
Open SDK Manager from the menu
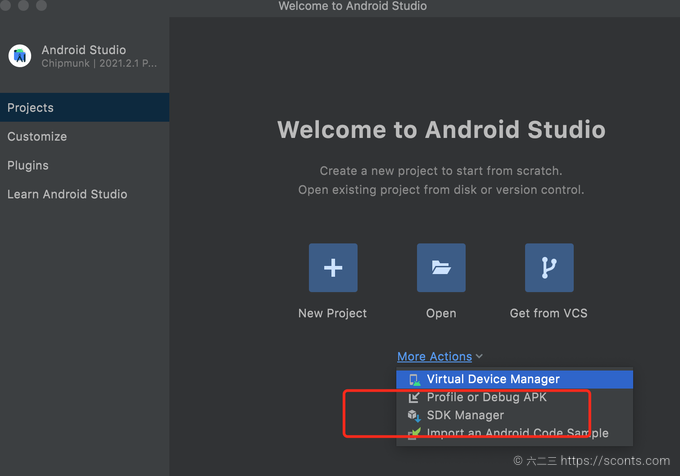514,415
